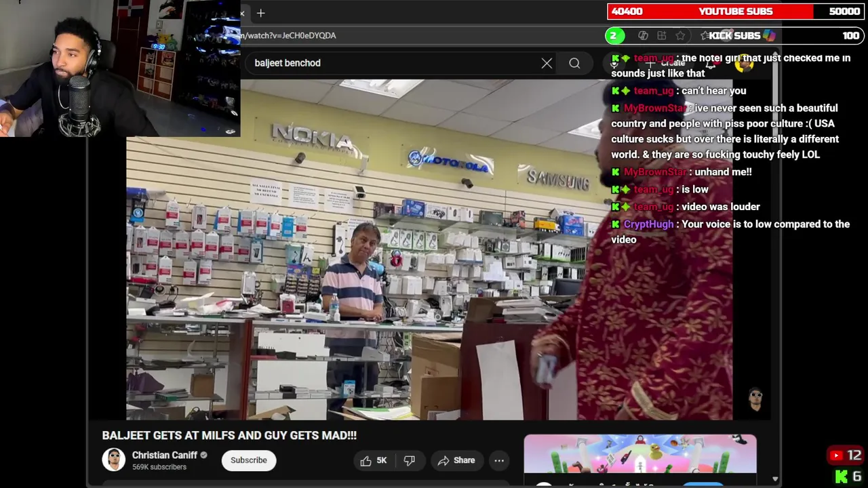Screen dimensions: 868x488
Task: Open the three-dot more actions menu
Action: [x=499, y=460]
